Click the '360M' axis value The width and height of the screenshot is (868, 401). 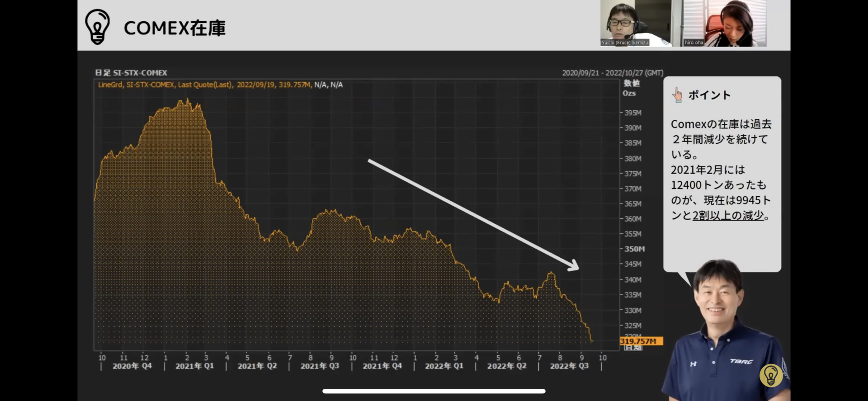633,219
